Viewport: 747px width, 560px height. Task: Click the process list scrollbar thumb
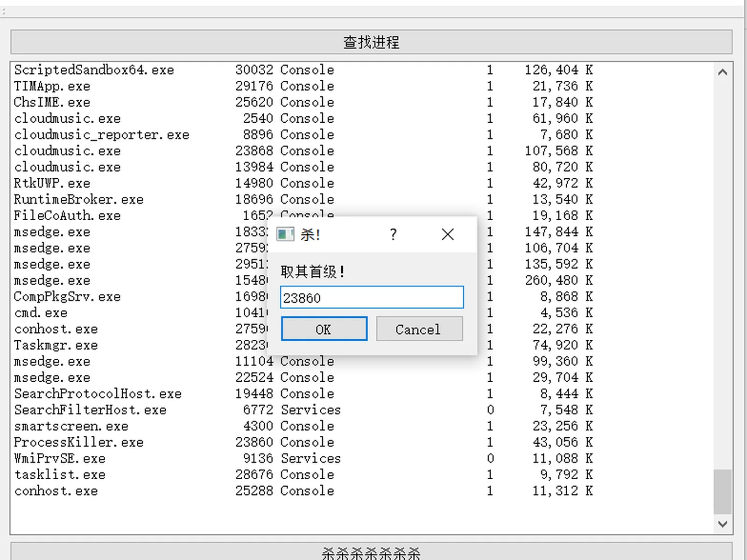(x=723, y=491)
